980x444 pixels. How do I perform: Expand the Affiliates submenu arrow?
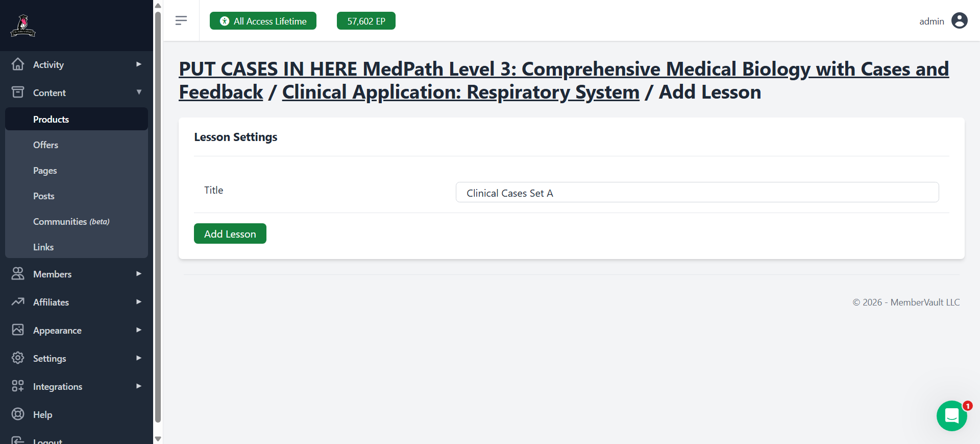coord(139,302)
